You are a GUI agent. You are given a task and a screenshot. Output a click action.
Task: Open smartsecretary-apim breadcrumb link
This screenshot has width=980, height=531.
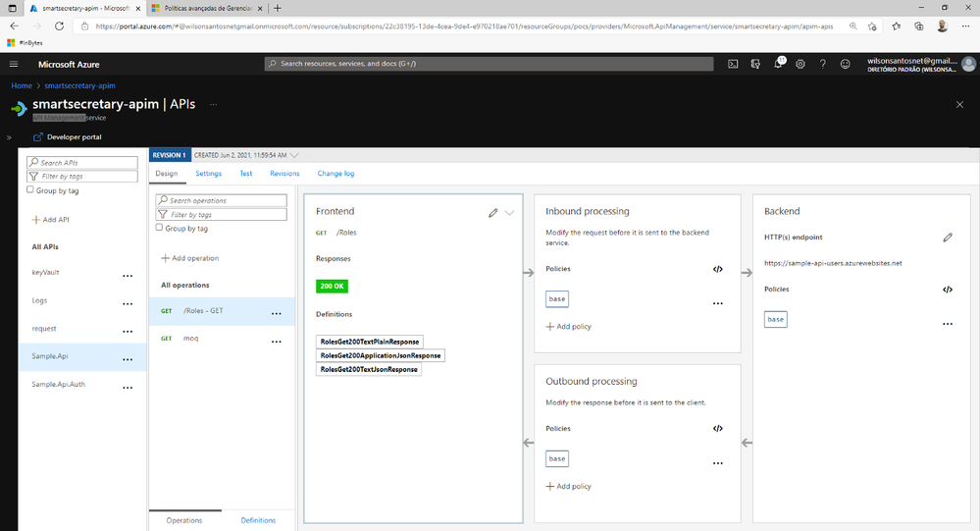79,85
